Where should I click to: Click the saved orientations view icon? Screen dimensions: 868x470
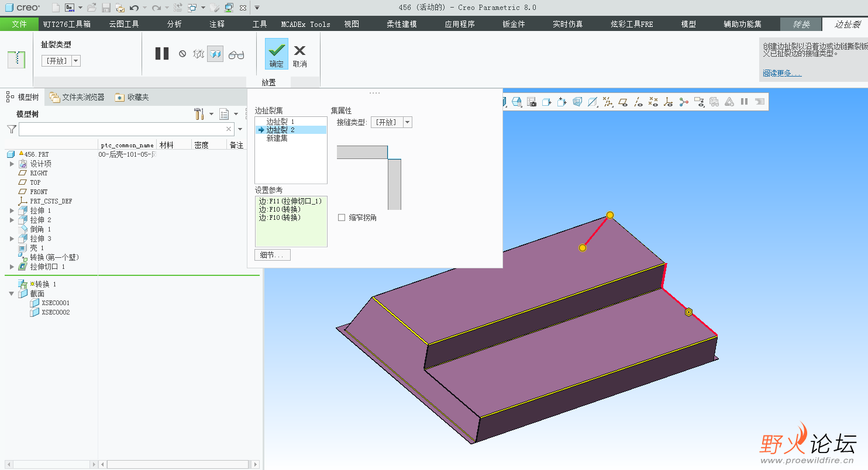click(516, 102)
